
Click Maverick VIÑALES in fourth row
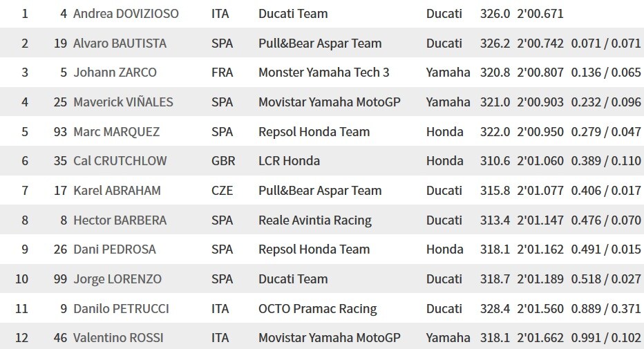point(123,102)
